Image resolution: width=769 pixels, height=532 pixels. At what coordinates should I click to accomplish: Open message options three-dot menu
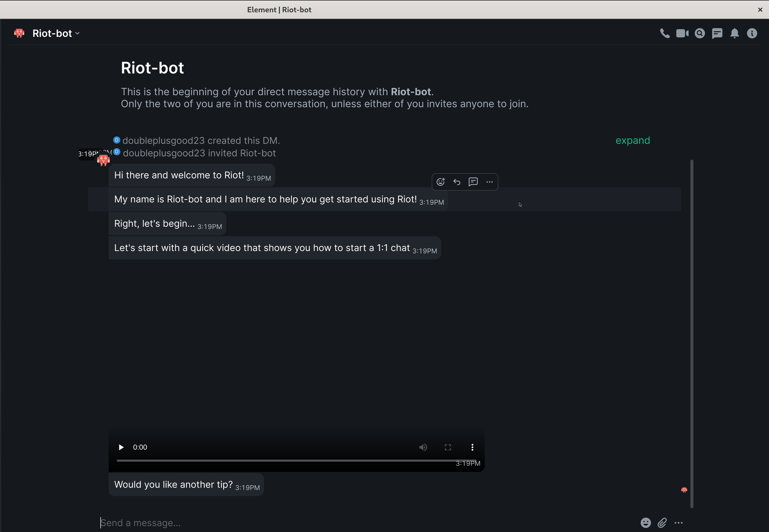pyautogui.click(x=489, y=182)
